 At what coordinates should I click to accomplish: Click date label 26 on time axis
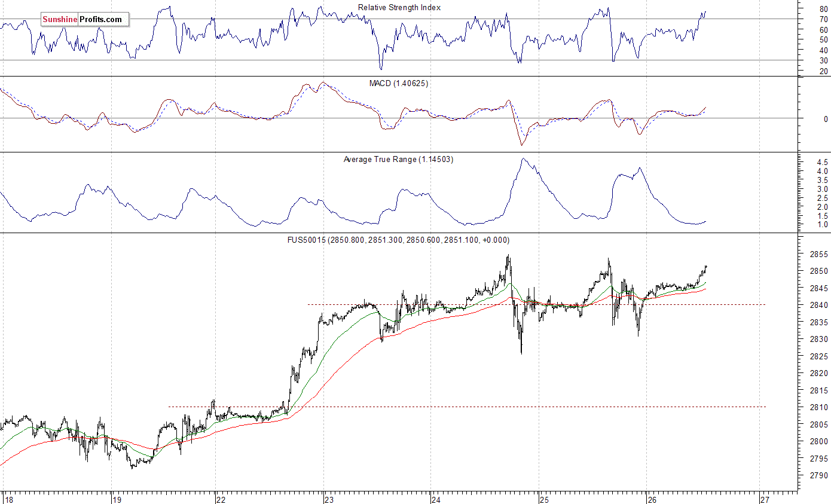click(x=652, y=499)
